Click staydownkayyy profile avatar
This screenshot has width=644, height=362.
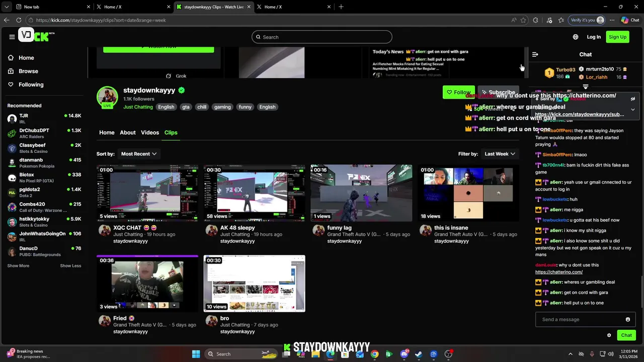pyautogui.click(x=107, y=97)
